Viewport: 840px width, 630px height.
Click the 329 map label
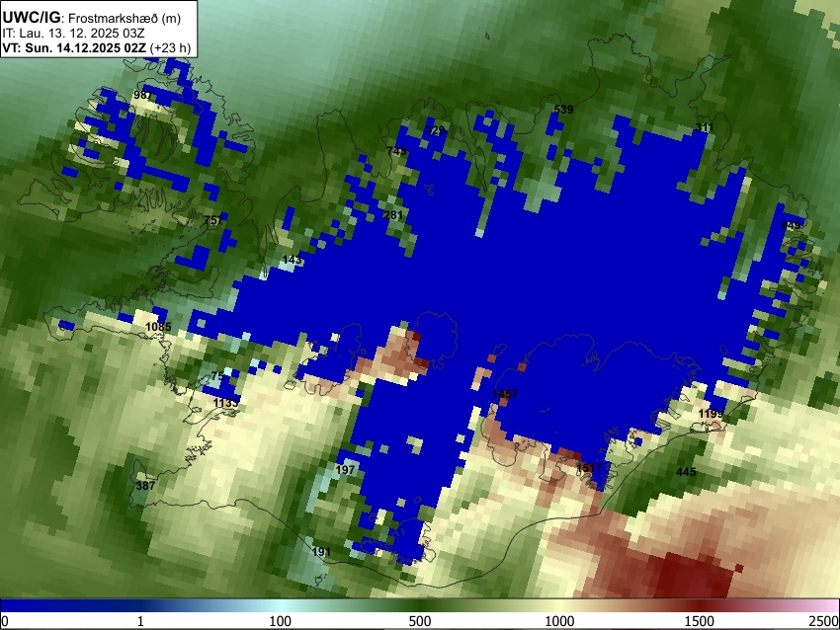point(436,130)
